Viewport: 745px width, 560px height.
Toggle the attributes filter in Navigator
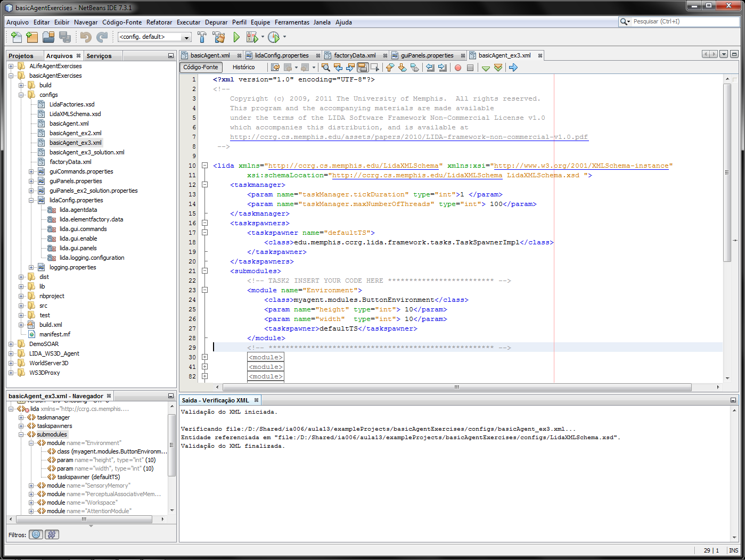36,534
